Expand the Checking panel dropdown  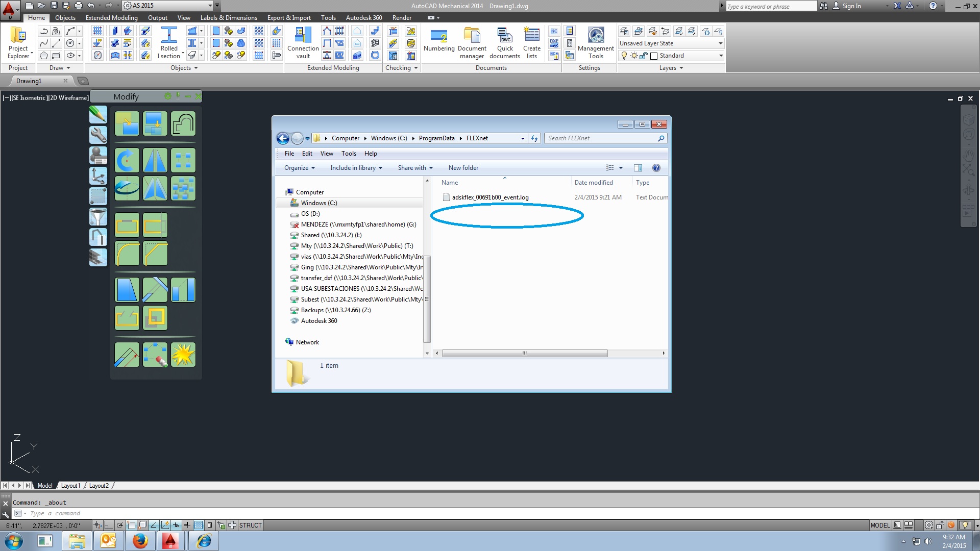[x=401, y=68]
